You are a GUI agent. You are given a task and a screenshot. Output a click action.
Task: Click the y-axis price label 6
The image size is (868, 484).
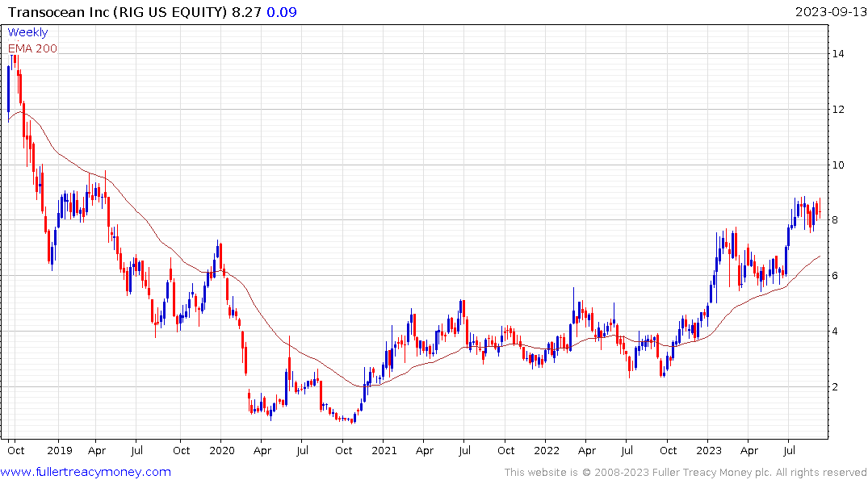tap(836, 275)
